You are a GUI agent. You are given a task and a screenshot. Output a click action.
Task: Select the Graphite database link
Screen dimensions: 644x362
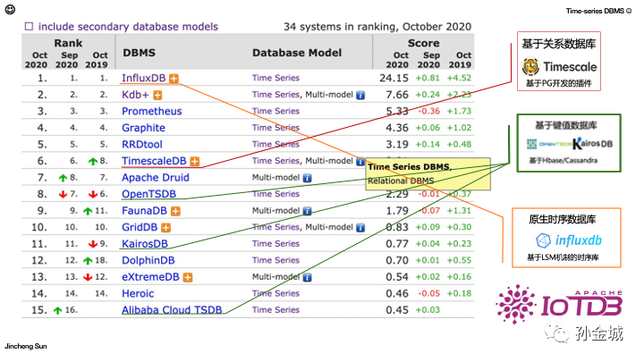pyautogui.click(x=143, y=128)
